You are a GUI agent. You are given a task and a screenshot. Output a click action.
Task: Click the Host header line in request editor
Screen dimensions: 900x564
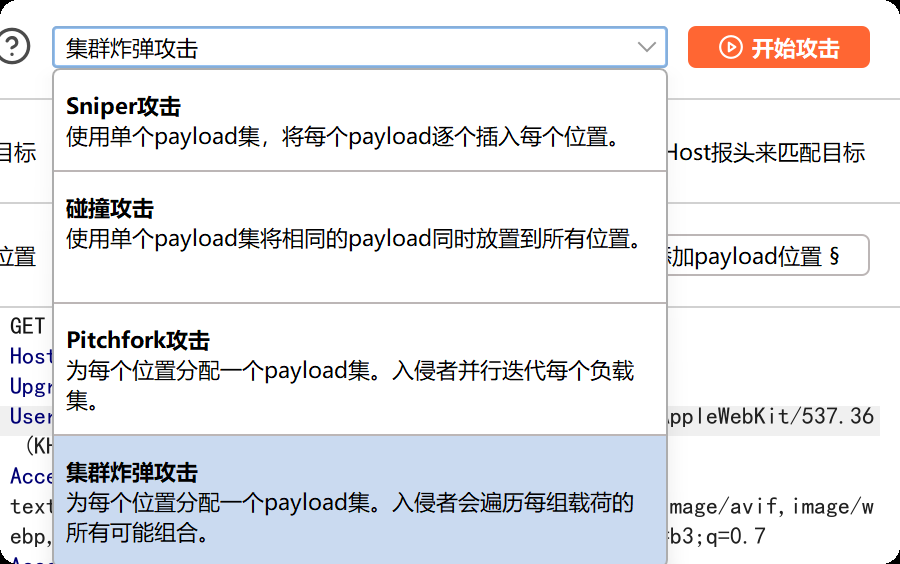tap(31, 356)
